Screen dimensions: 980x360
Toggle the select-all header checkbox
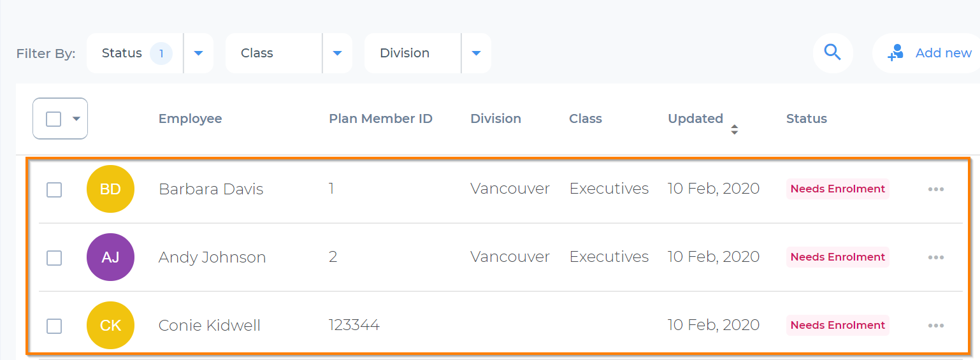tap(54, 119)
